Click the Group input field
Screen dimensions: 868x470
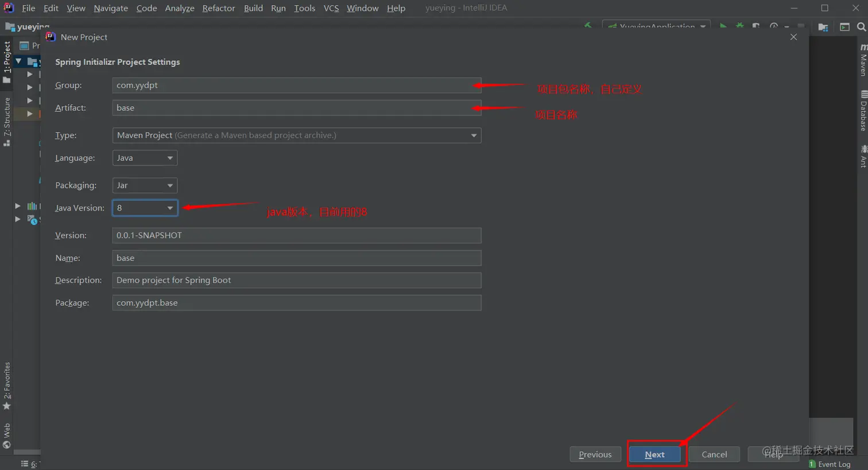coord(297,85)
